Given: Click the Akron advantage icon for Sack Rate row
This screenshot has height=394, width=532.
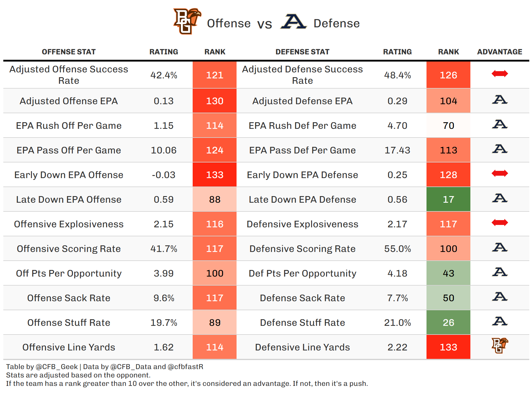Looking at the screenshot, I should (500, 296).
